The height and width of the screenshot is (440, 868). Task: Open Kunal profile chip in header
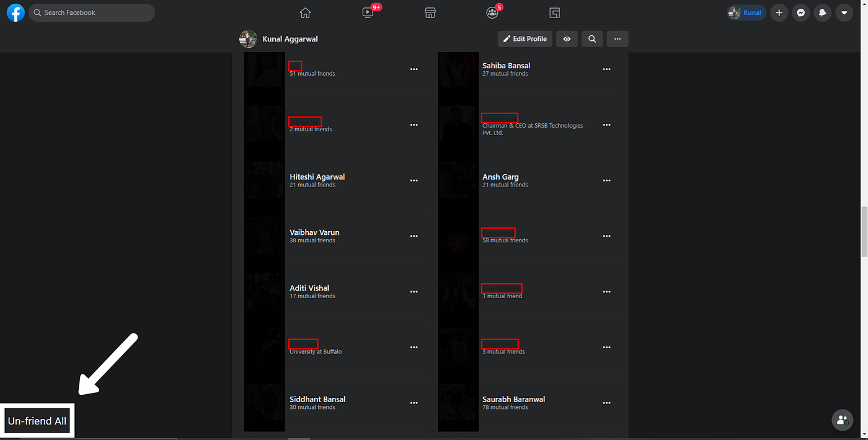click(x=746, y=12)
